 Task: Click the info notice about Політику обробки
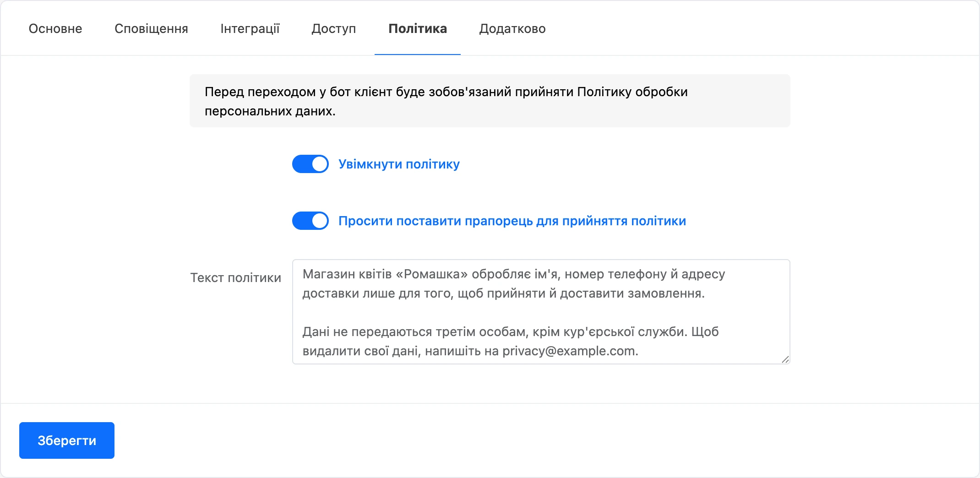click(490, 101)
